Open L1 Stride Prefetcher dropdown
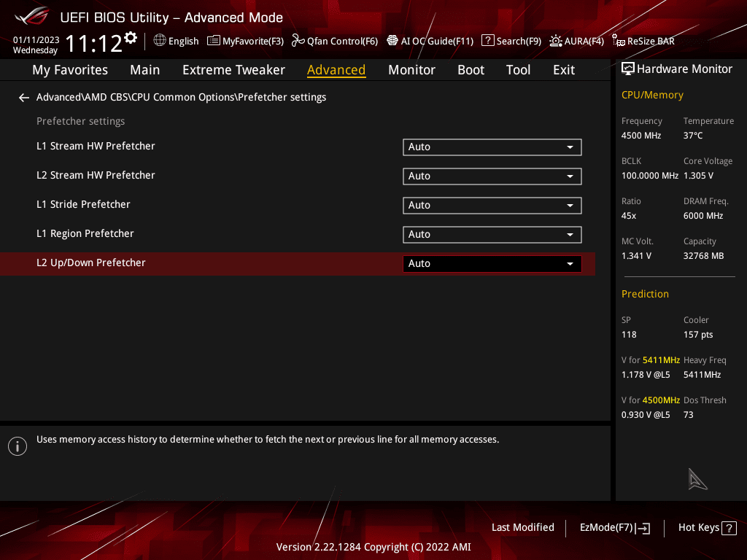This screenshot has height=560, width=747. [492, 205]
